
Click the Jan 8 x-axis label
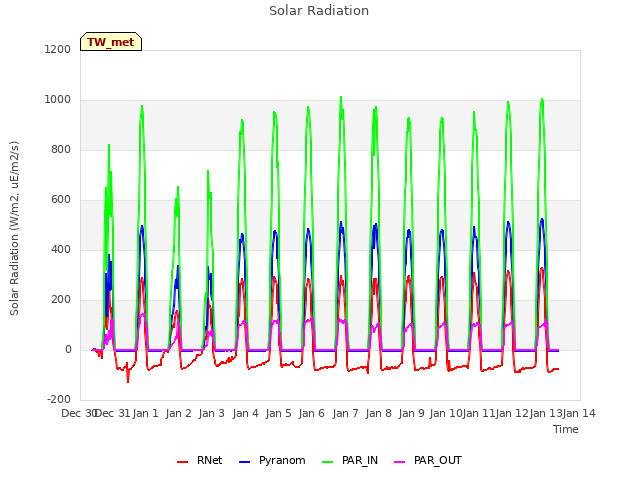(378, 413)
